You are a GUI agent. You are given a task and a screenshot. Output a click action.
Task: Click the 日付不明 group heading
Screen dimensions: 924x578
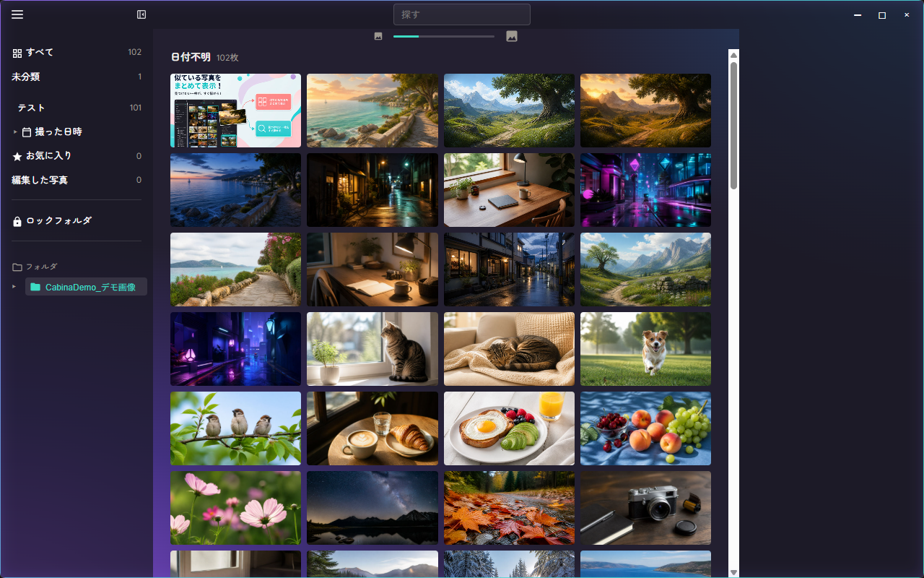[191, 57]
